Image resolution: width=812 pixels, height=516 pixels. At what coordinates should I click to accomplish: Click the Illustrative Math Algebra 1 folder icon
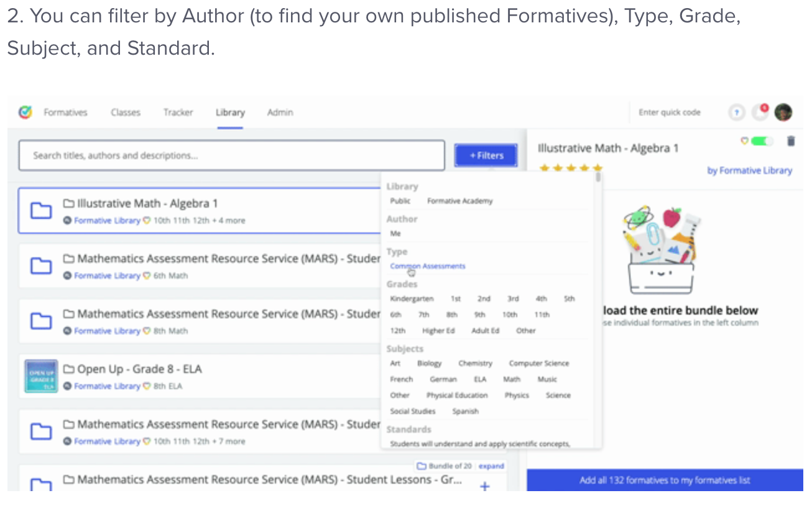pos(41,211)
